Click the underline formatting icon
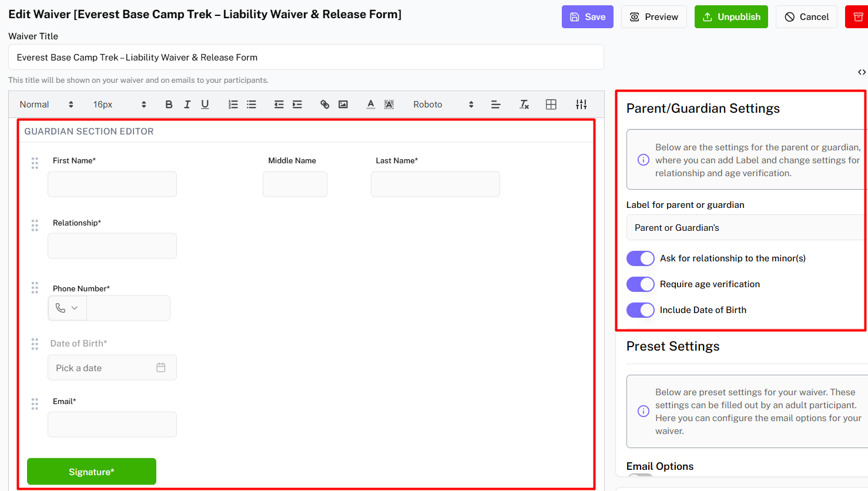Screen dimensions: 868x491 coord(205,105)
